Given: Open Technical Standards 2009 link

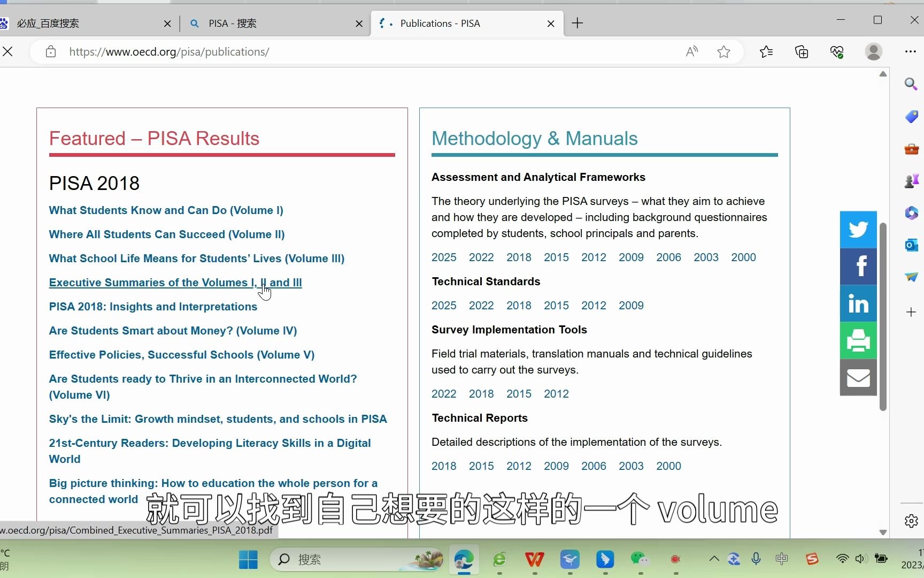Looking at the screenshot, I should click(631, 306).
